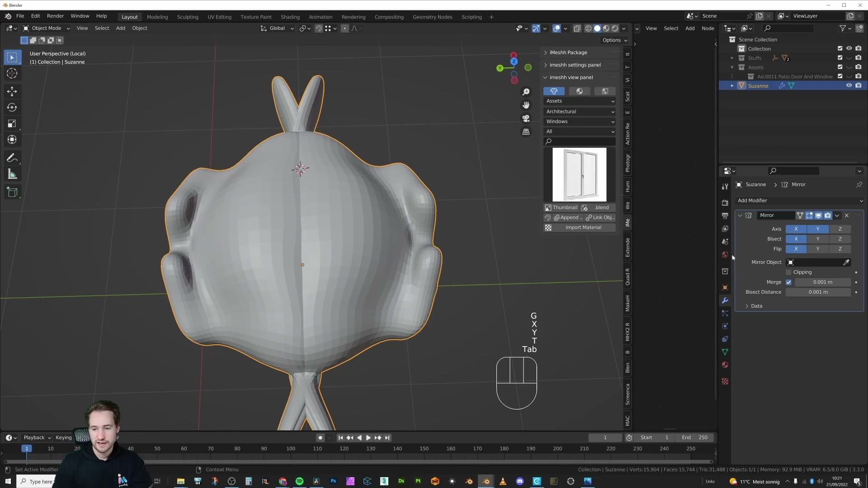Enable the Clipping checkbox
868x488 pixels.
tap(789, 272)
